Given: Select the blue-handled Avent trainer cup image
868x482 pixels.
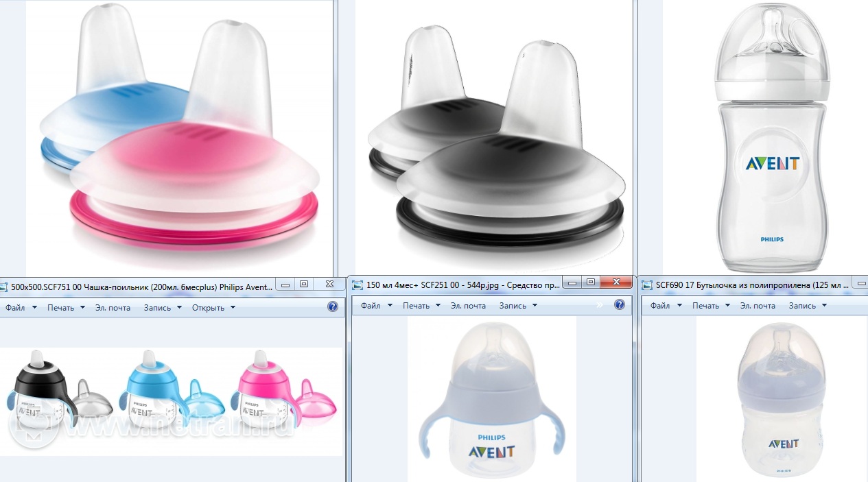Looking at the screenshot, I should (492, 399).
